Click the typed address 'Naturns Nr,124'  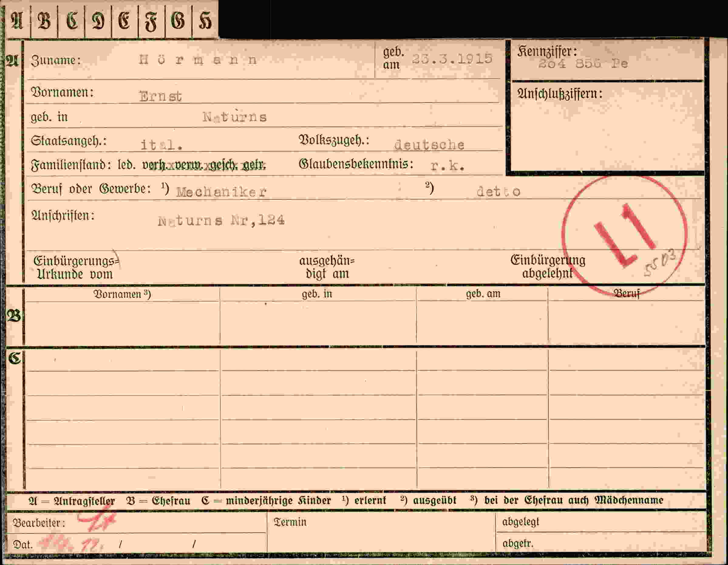(x=221, y=221)
